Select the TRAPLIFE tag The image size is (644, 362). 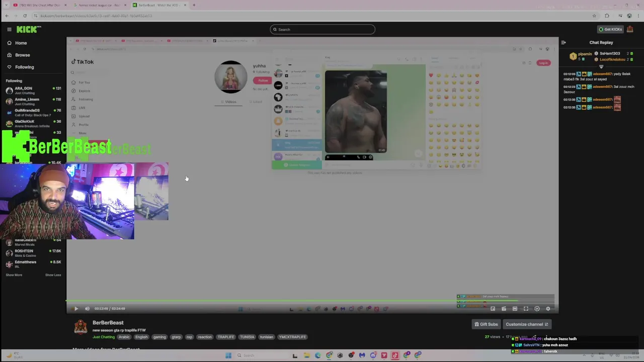tap(226, 337)
